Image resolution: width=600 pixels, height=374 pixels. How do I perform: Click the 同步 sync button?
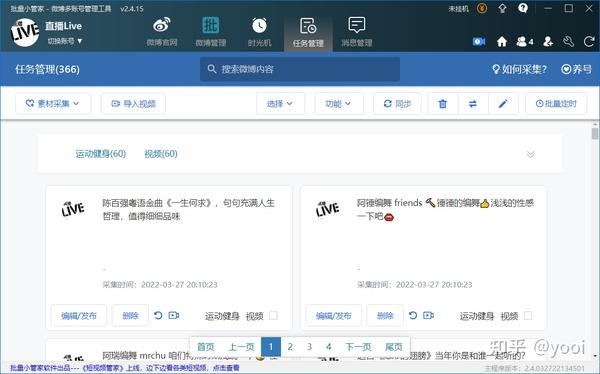tap(397, 103)
